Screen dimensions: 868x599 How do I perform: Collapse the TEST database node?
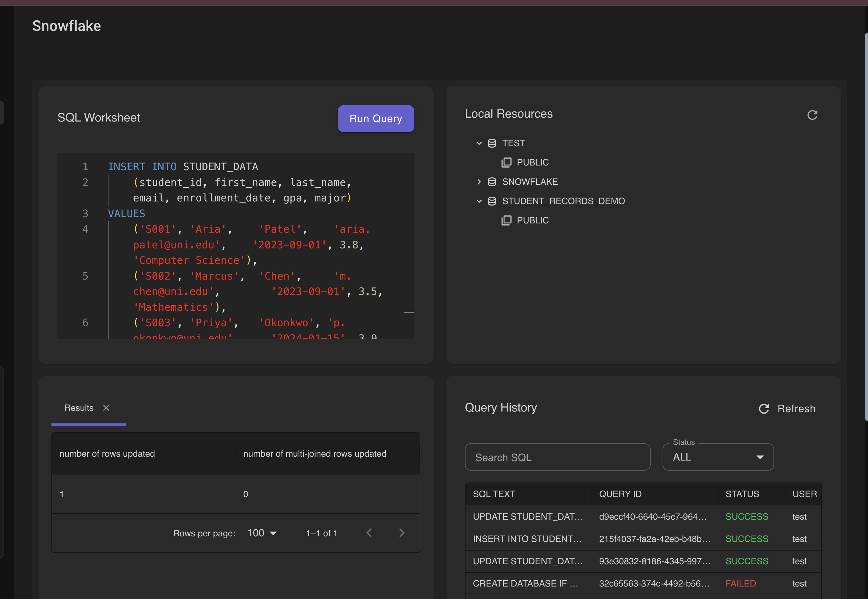479,144
